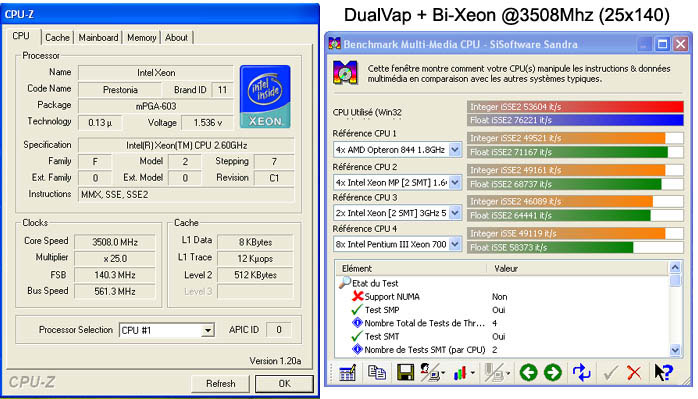Click the green forward arrow icon
The height and width of the screenshot is (399, 698).
pos(553,373)
